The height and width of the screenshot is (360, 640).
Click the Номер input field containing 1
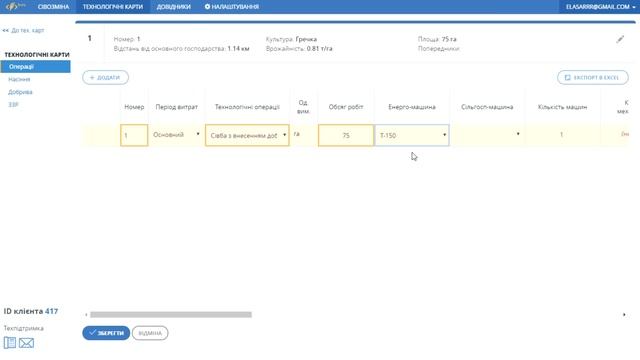134,135
